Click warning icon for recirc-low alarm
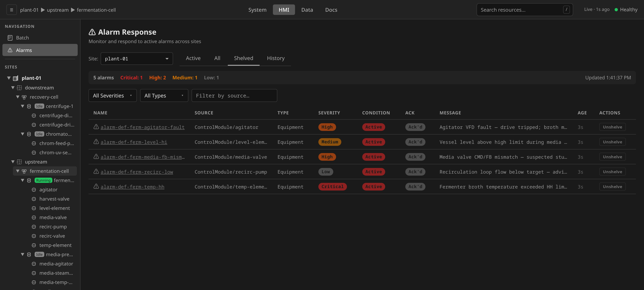The width and height of the screenshot is (644, 290). 96,171
